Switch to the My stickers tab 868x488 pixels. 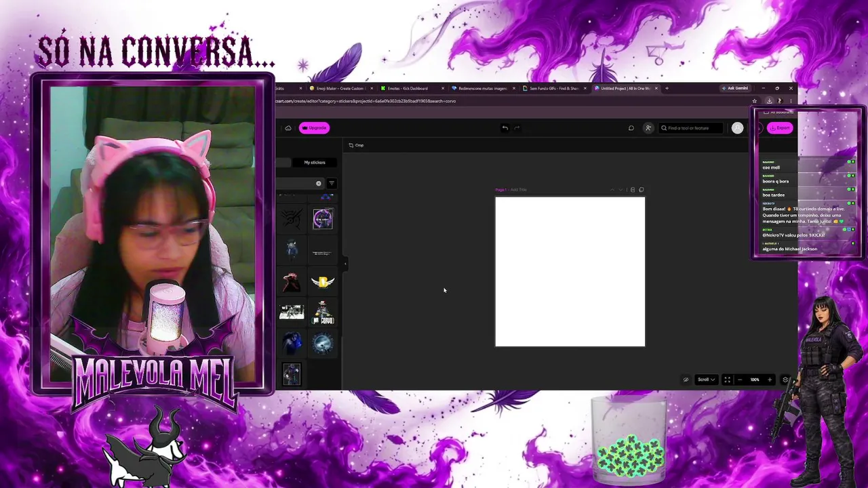(314, 162)
